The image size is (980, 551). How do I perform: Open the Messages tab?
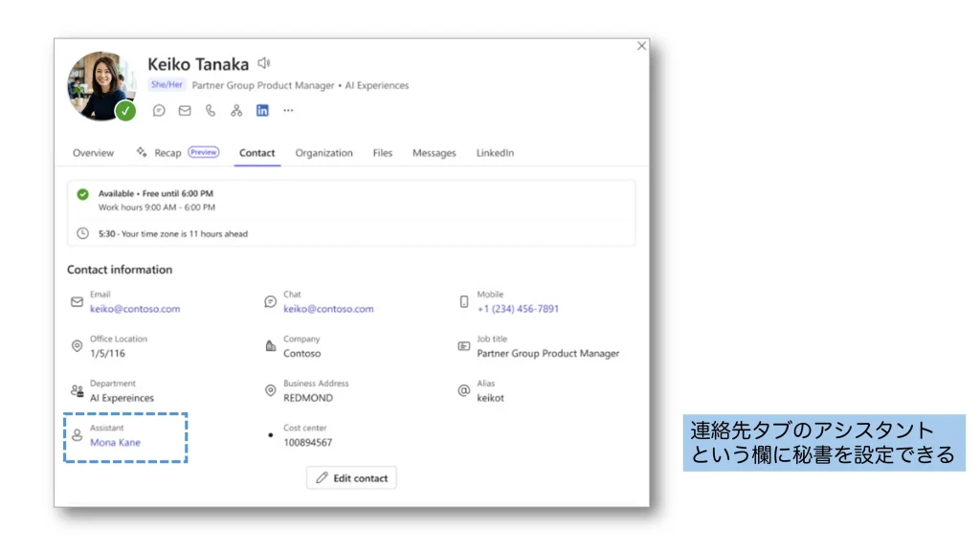(434, 153)
